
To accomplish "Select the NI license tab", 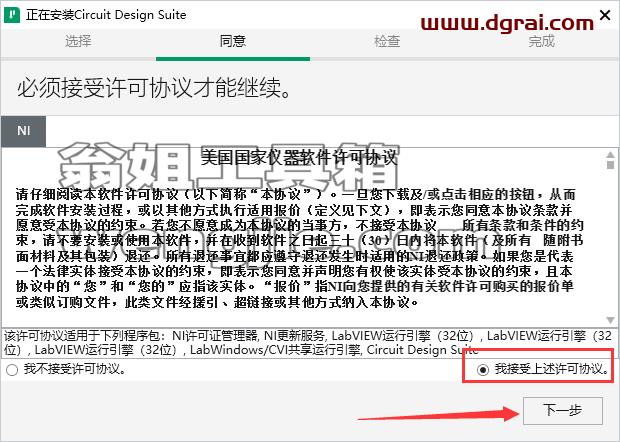I will pyautogui.click(x=23, y=131).
